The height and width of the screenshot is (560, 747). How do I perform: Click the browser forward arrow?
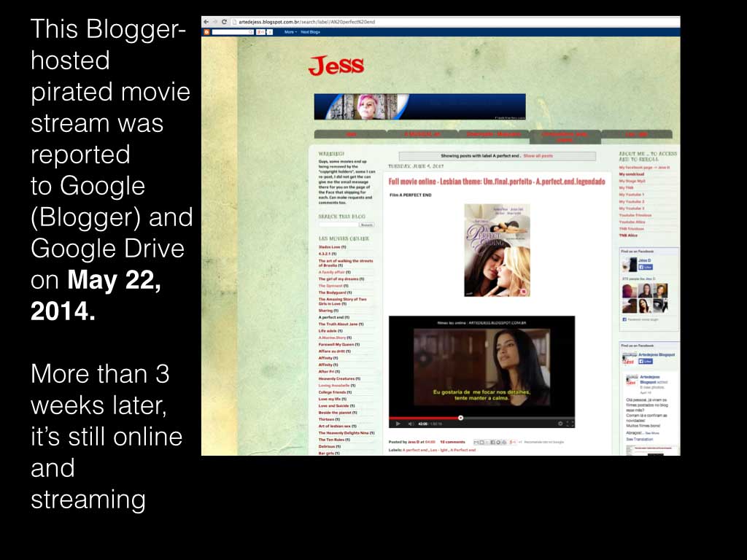tap(215, 22)
